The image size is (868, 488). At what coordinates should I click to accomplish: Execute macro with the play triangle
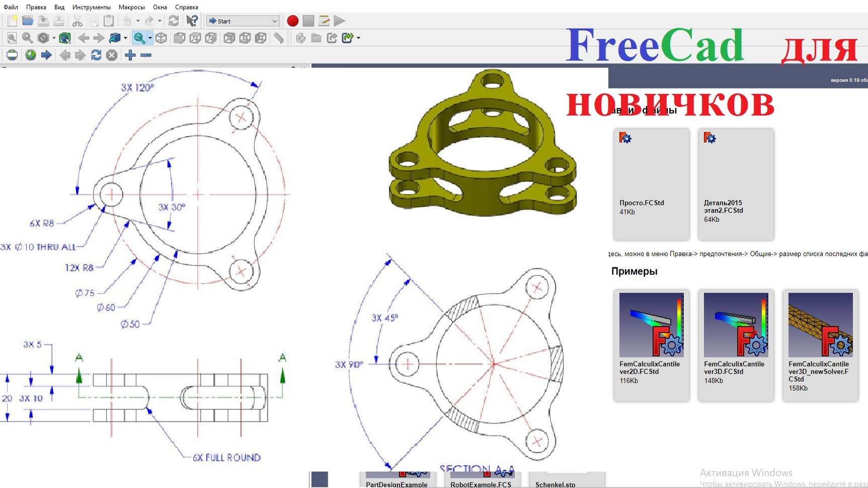[340, 21]
